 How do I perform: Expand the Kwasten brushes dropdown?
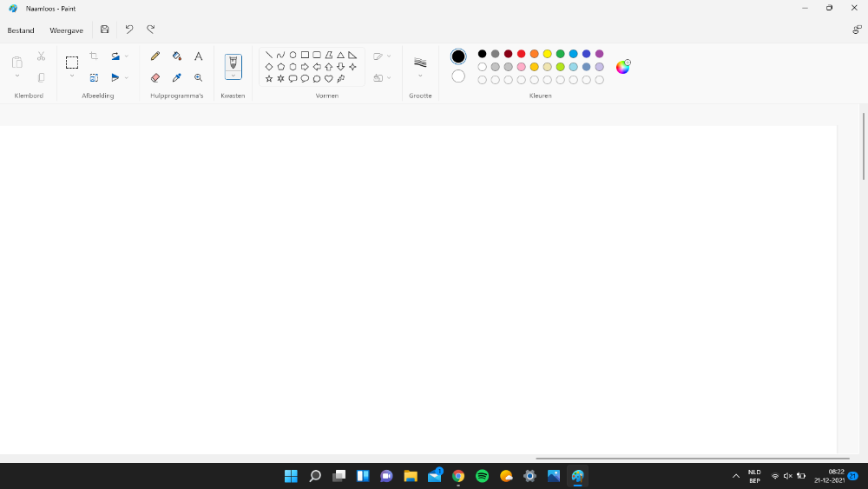233,76
